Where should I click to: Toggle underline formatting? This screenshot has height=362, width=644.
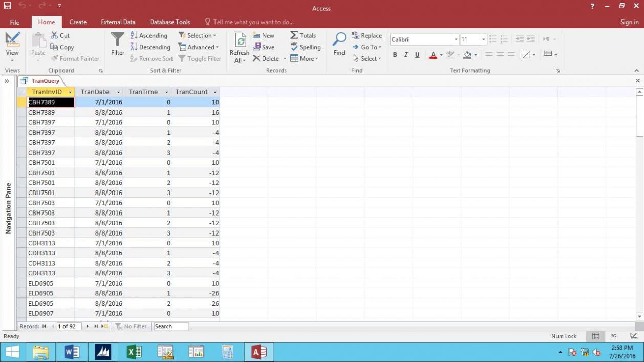pyautogui.click(x=417, y=55)
